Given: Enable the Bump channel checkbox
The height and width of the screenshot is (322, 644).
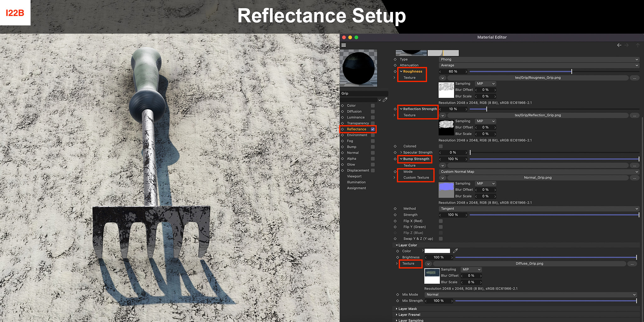Looking at the screenshot, I should [x=373, y=147].
